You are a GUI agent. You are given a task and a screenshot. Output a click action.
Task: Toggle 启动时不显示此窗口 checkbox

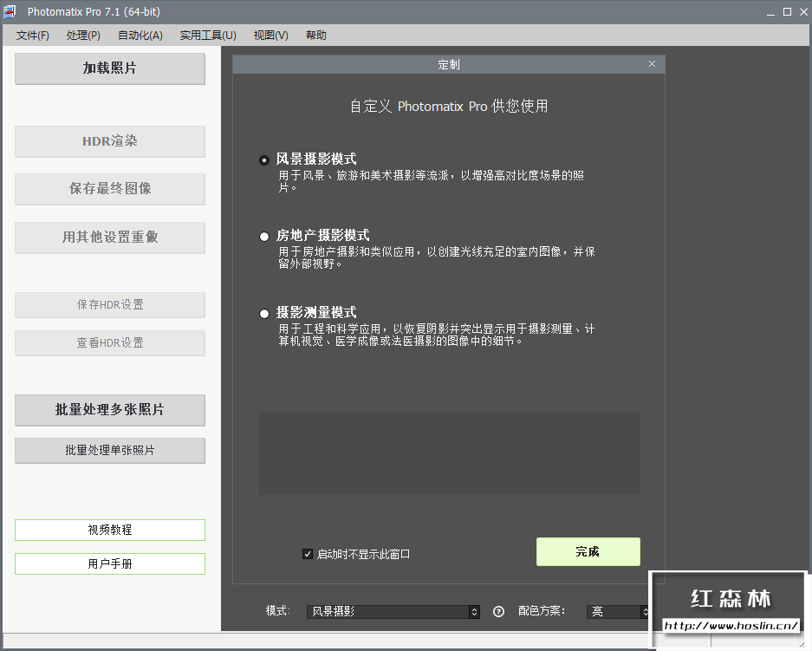(307, 554)
